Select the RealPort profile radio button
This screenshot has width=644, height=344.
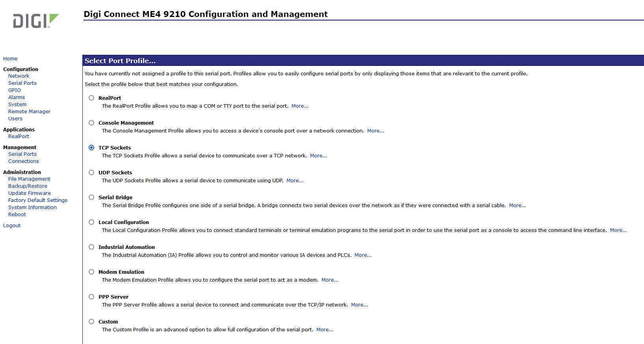pos(91,98)
